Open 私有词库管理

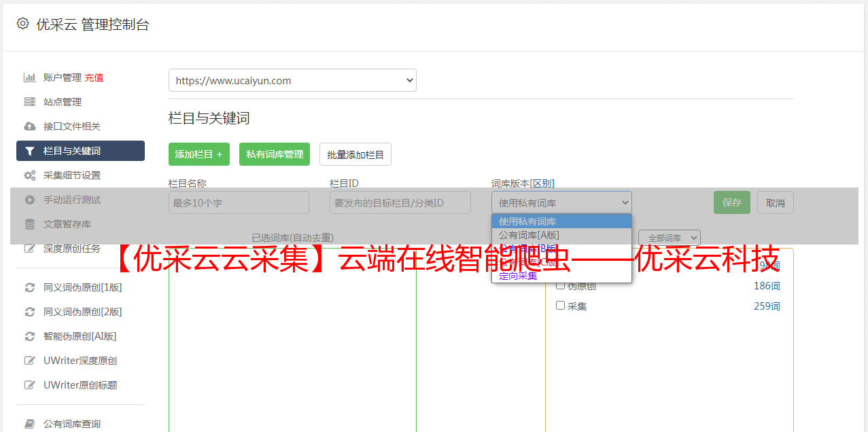pos(275,154)
